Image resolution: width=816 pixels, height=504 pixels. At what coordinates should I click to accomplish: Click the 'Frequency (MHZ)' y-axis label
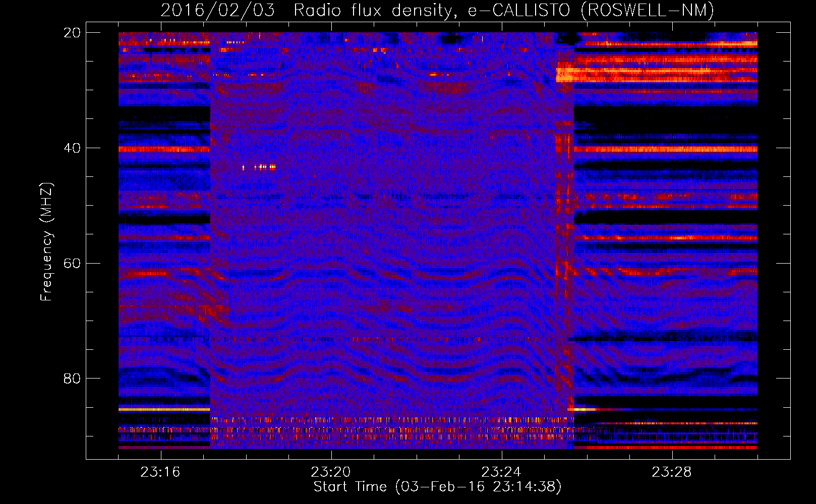click(x=46, y=242)
